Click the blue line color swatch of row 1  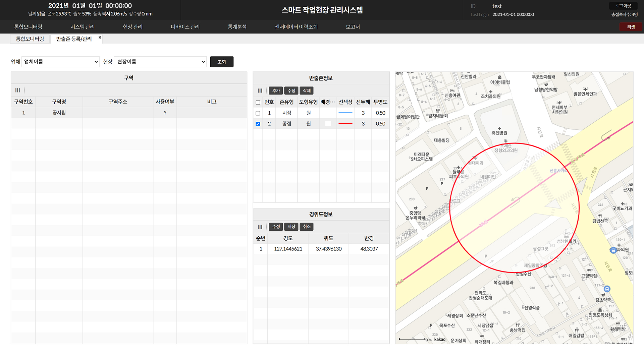(x=345, y=113)
